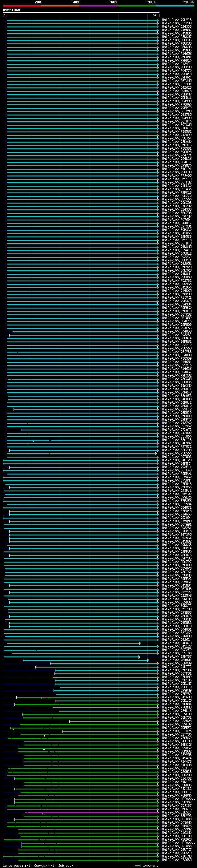
Task: Click the UniRef100_Q5QJ64 hit label
Action: 177,138
